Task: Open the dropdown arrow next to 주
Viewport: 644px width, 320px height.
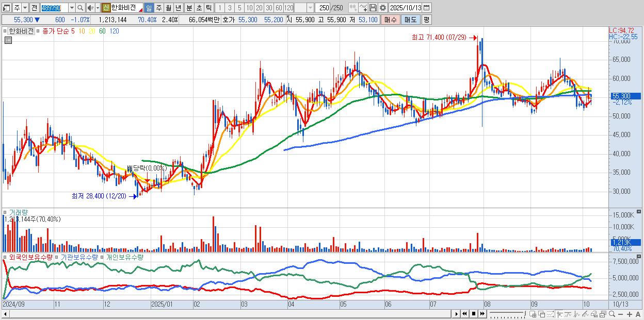Action: (x=25, y=8)
